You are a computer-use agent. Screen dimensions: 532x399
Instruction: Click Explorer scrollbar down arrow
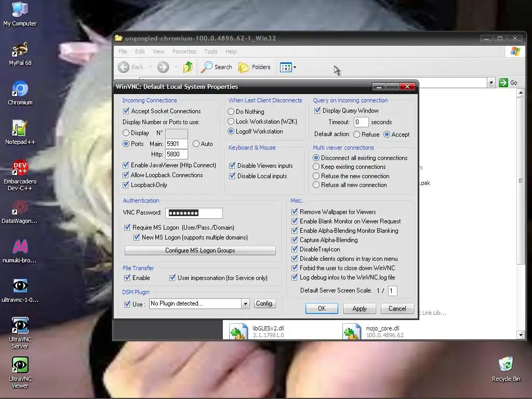coord(521,335)
